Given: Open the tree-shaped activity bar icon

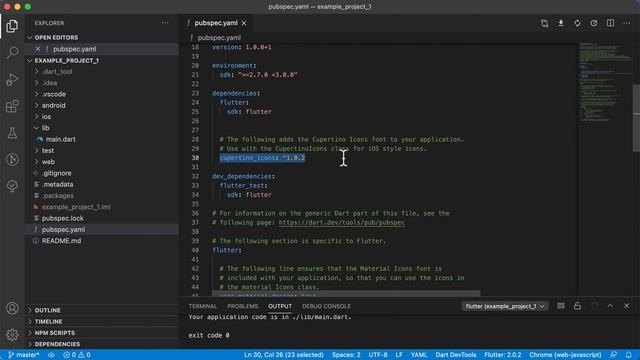Looking at the screenshot, I should pyautogui.click(x=12, y=186).
